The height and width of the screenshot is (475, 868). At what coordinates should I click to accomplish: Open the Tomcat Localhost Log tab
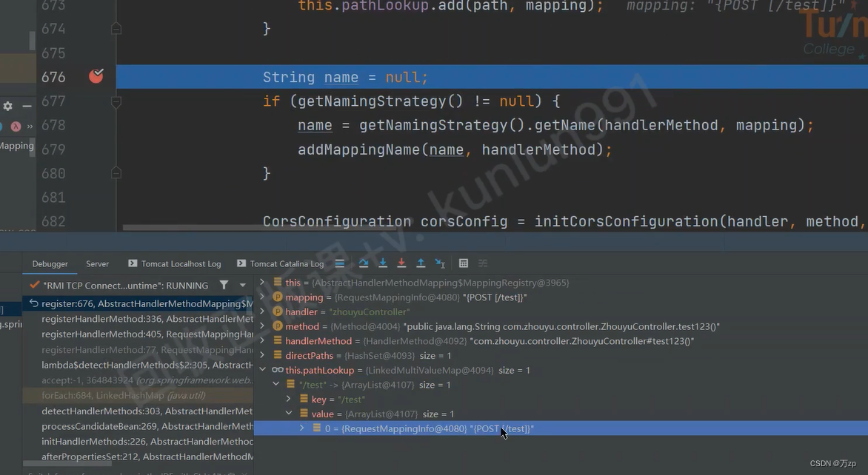pos(174,264)
